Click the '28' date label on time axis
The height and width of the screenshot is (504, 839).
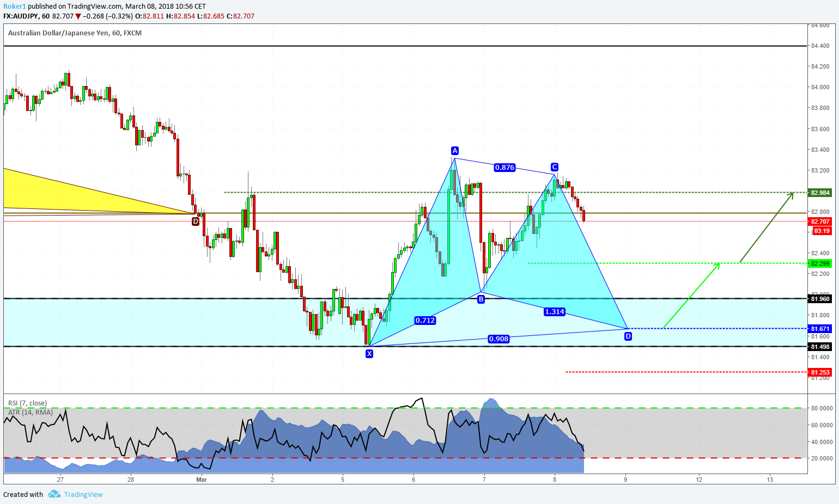[x=131, y=480]
